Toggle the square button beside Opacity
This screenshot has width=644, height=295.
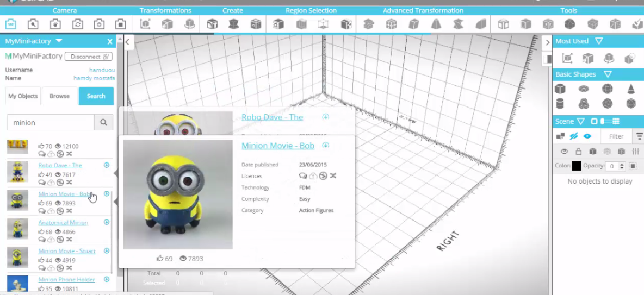pos(633,166)
